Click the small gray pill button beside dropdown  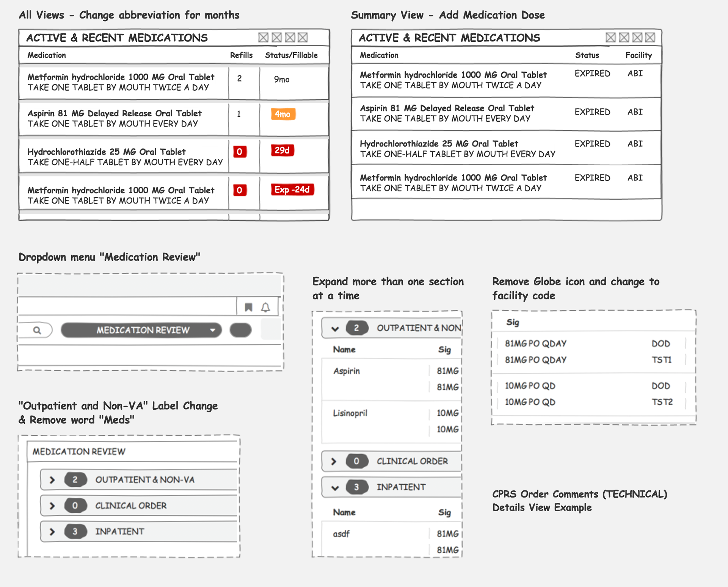pos(240,330)
